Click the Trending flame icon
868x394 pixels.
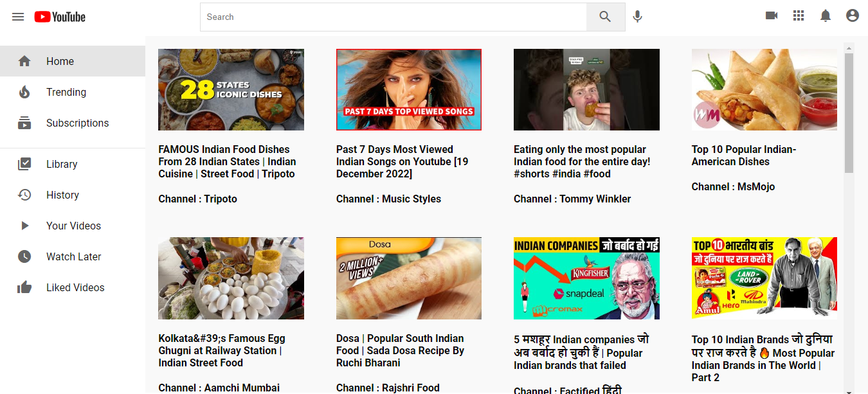24,92
